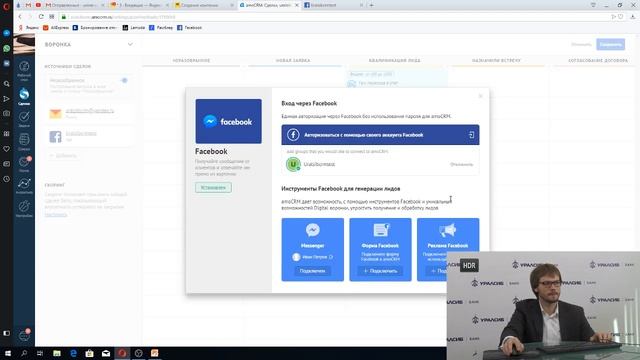
Task: Click the Uralsibcrmtest page avatar
Action: [x=293, y=164]
